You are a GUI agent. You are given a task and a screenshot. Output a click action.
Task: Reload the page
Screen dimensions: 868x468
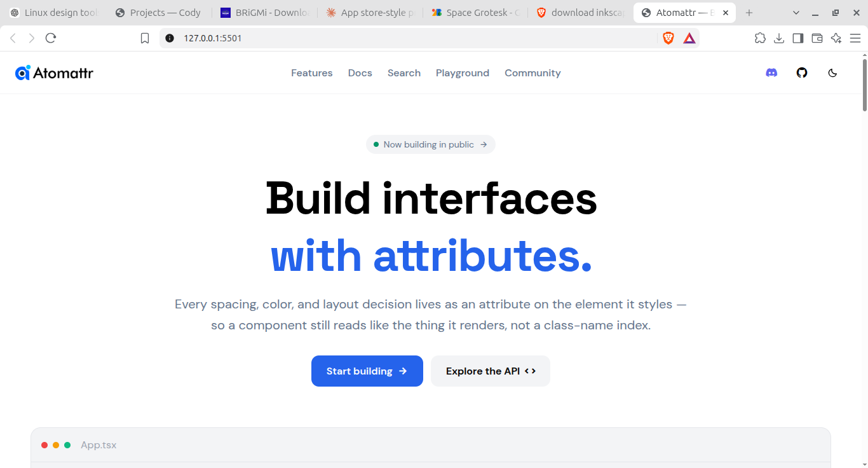click(51, 38)
